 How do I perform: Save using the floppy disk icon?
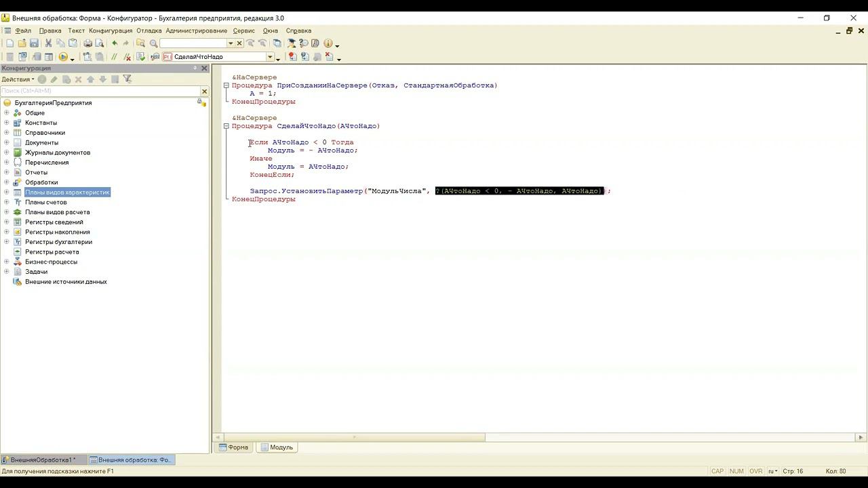point(34,43)
